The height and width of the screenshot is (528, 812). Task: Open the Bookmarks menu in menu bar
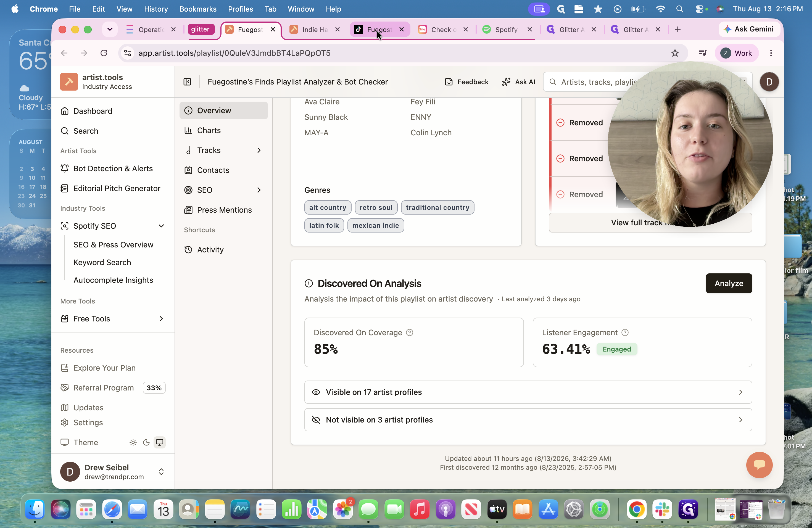198,9
